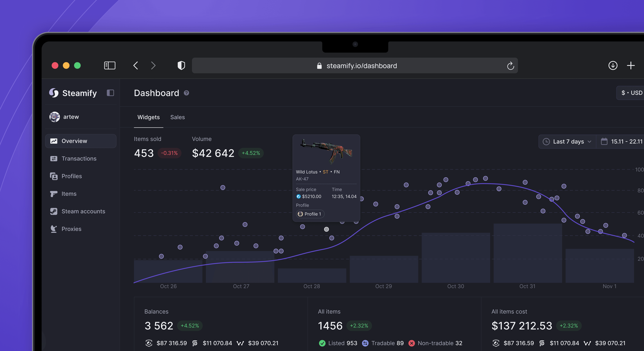Click the Items pistol icon
The image size is (644, 351).
coord(54,194)
